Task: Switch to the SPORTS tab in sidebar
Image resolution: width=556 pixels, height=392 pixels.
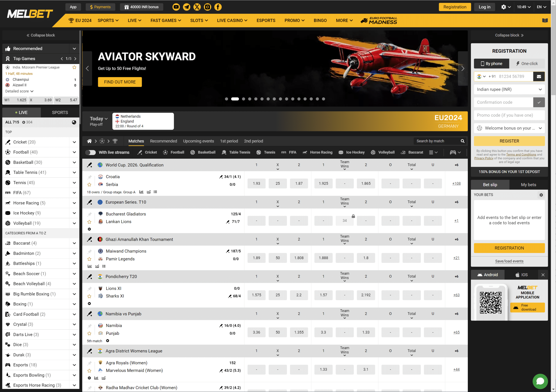Action: pyautogui.click(x=60, y=112)
